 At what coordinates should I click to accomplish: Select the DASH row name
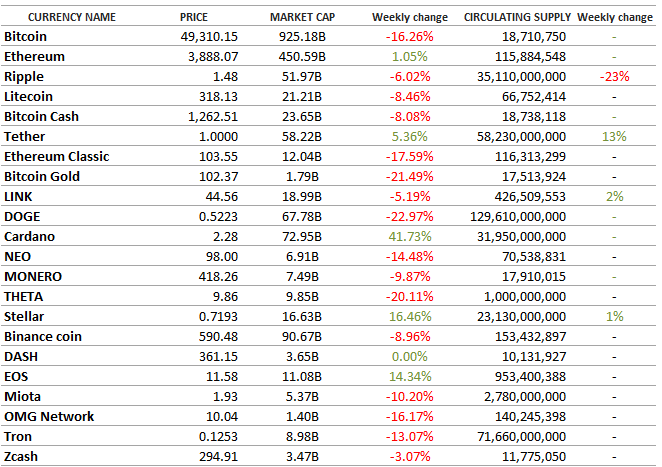pos(21,357)
